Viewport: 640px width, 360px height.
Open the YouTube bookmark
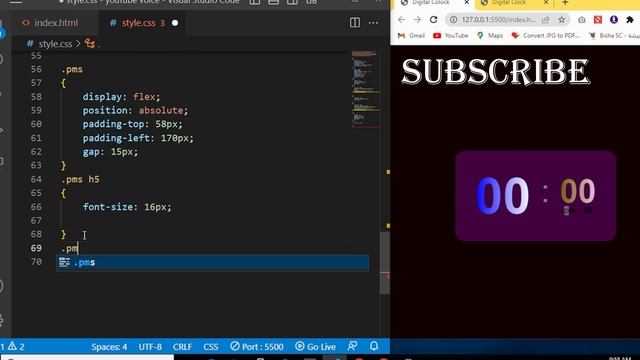pyautogui.click(x=451, y=36)
